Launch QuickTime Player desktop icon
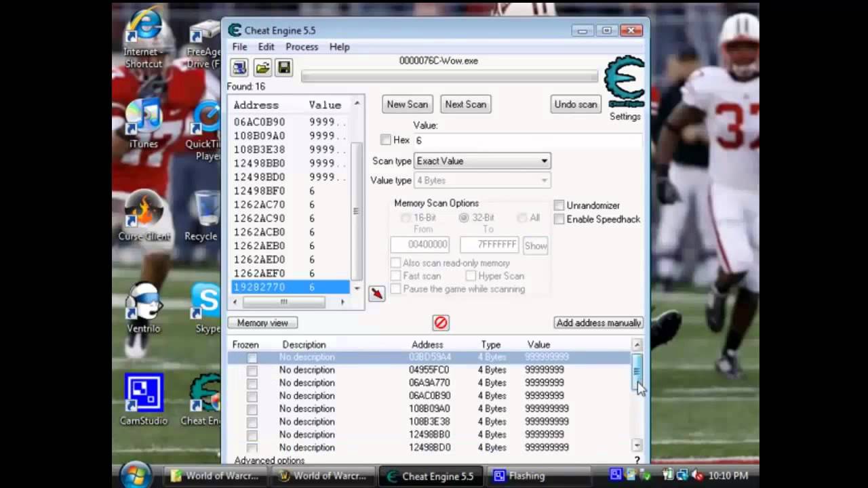 point(204,131)
